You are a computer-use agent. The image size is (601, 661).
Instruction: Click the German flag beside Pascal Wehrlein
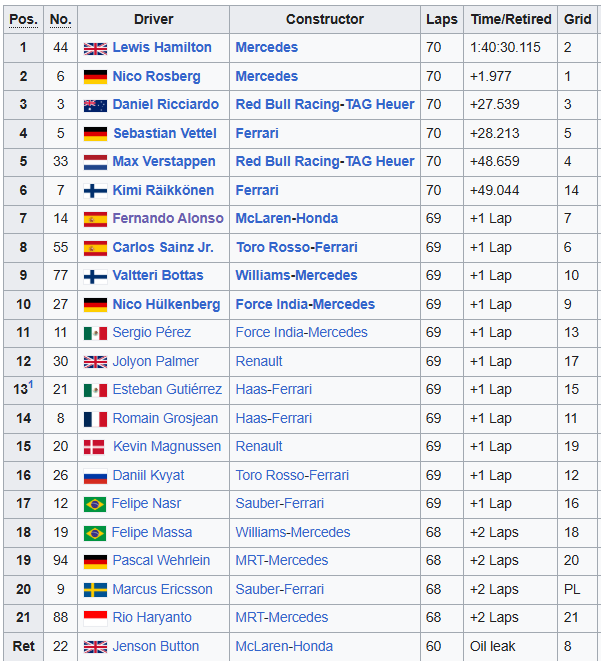(95, 562)
